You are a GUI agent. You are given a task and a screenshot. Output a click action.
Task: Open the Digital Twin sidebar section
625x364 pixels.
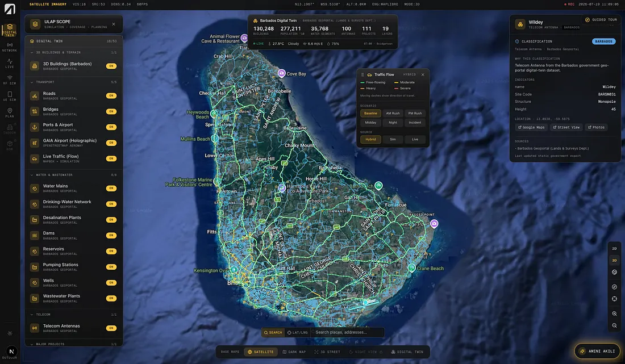[10, 30]
